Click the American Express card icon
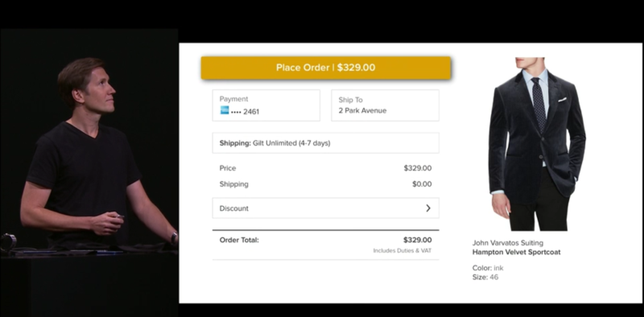Image resolution: width=644 pixels, height=317 pixels. [x=225, y=110]
